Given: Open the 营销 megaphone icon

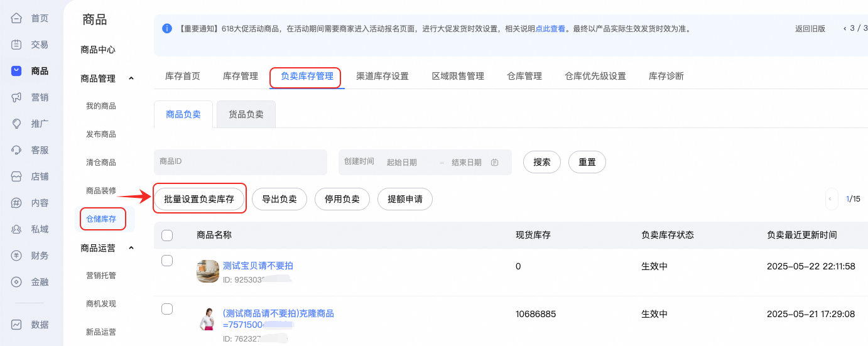Looking at the screenshot, I should click(16, 97).
